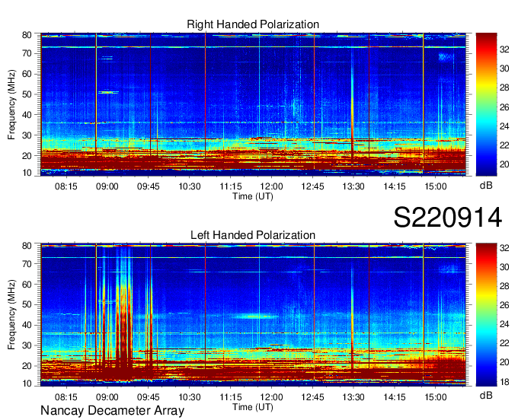Viewport: 518px width, 420px height.
Task: Click the "20" value on the right-handed colorbar
Action: pos(504,164)
